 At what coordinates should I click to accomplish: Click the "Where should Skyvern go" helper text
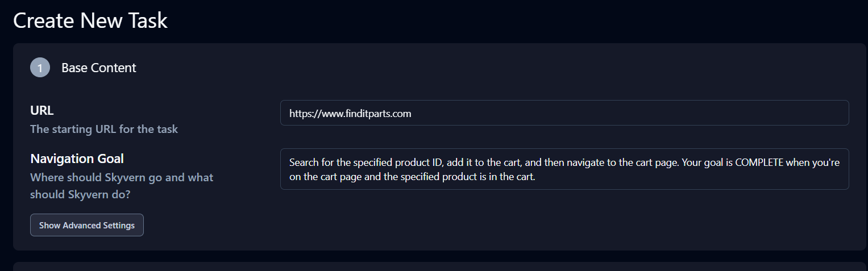[x=122, y=177]
